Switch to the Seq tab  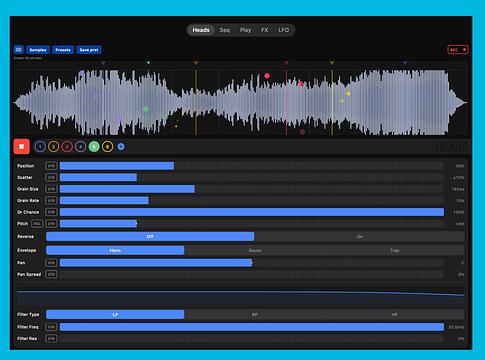point(225,30)
